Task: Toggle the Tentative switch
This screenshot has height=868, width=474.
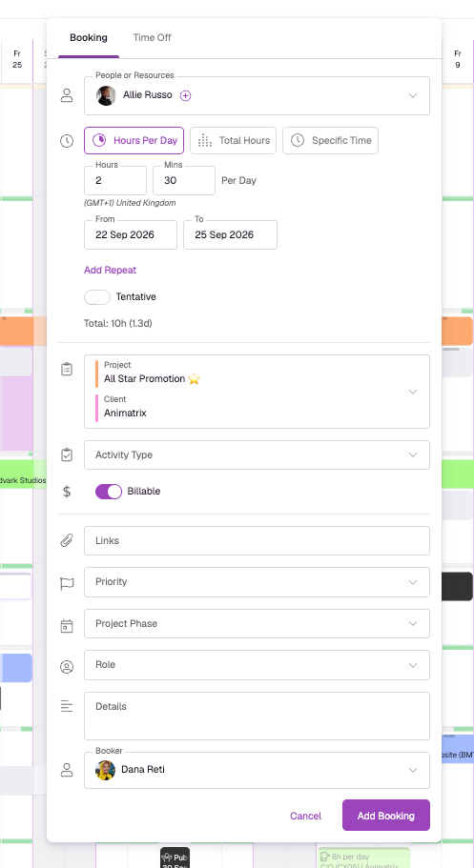Action: point(97,297)
